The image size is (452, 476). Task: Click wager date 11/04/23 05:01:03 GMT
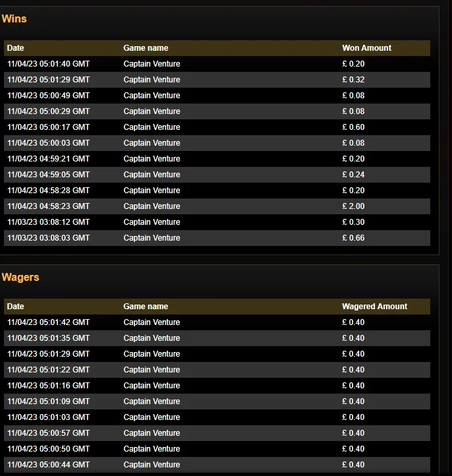click(49, 417)
